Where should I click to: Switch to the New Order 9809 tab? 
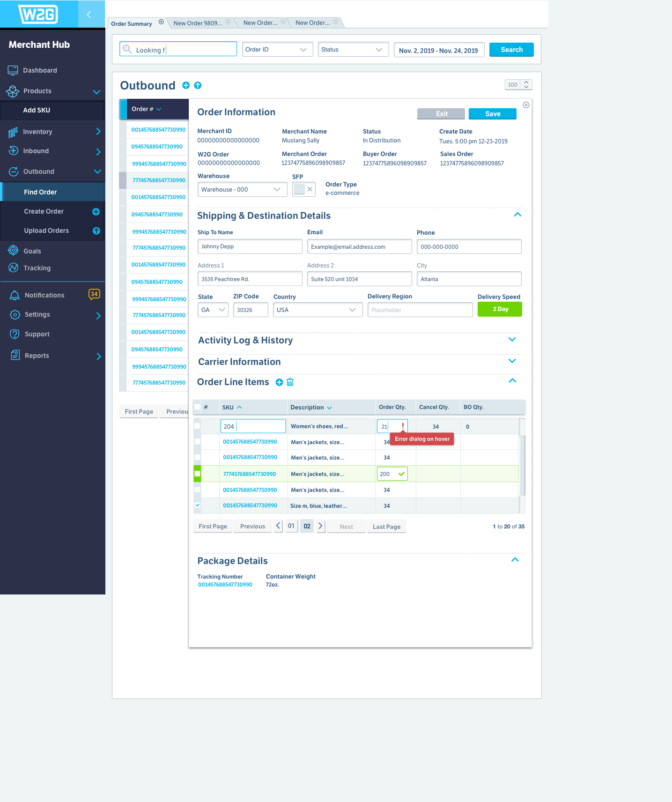click(198, 23)
